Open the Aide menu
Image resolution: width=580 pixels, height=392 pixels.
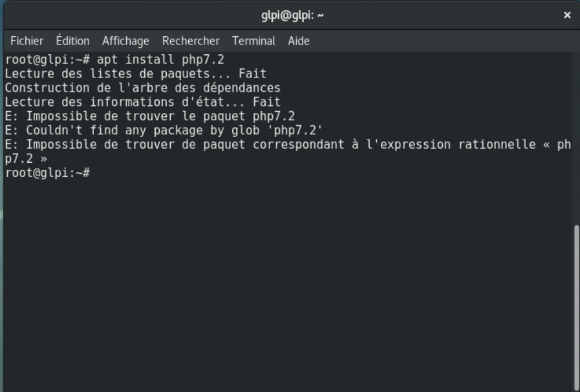299,41
